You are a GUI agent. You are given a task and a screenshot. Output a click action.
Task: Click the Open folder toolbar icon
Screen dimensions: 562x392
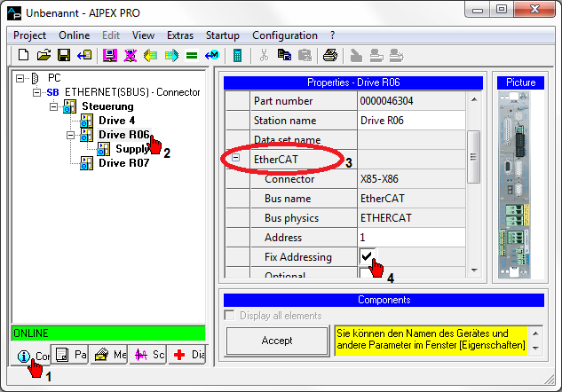coord(44,55)
